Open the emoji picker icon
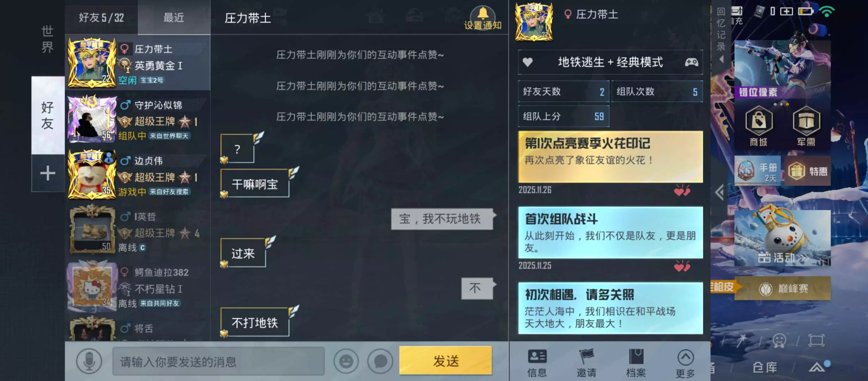868x381 pixels. (x=346, y=361)
